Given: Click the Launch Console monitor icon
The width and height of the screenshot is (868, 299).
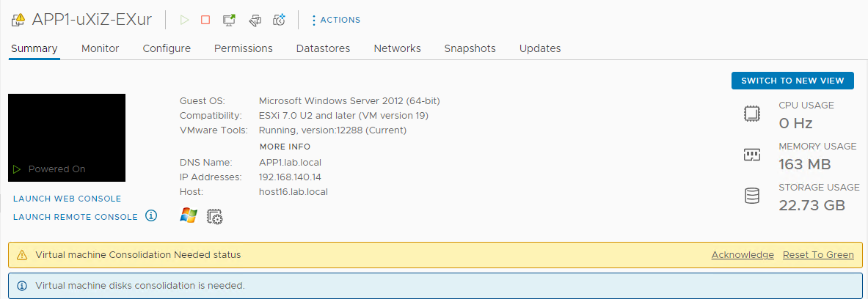Looking at the screenshot, I should (229, 20).
